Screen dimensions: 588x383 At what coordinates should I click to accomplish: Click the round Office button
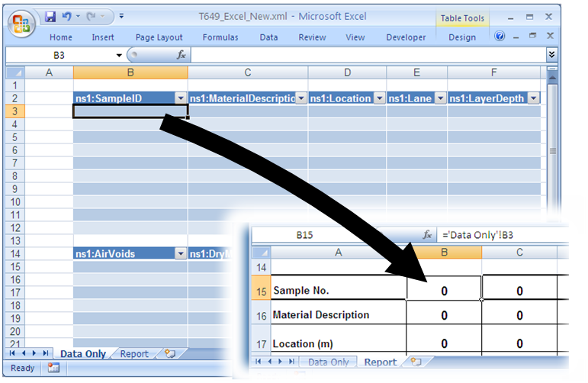[x=21, y=23]
